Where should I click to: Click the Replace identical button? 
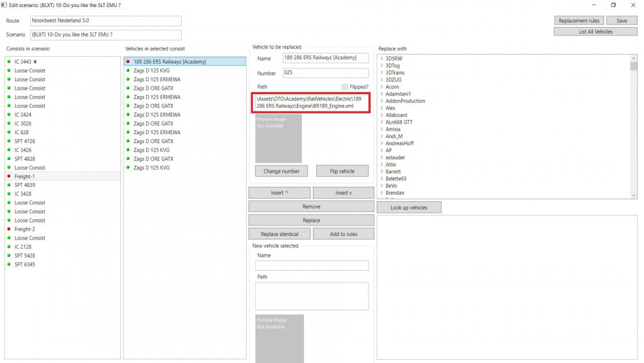pos(279,234)
